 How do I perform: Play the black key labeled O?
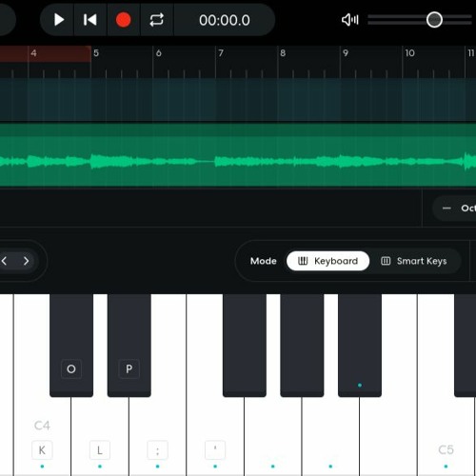pyautogui.click(x=71, y=346)
